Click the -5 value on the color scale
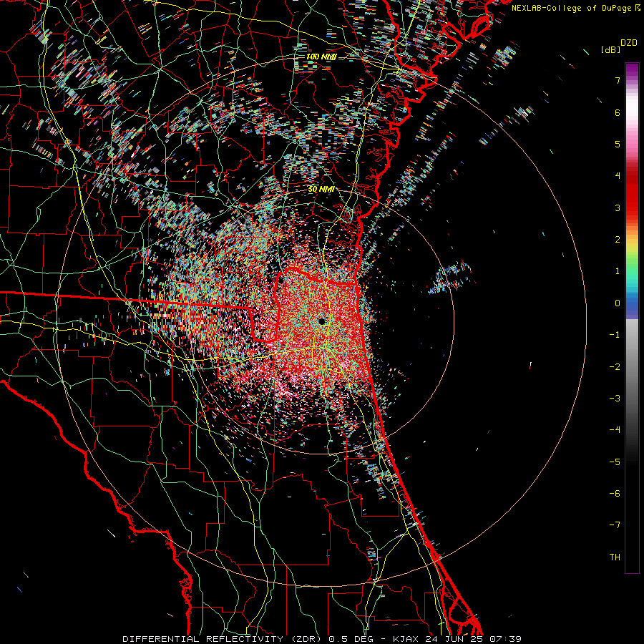 pos(615,462)
